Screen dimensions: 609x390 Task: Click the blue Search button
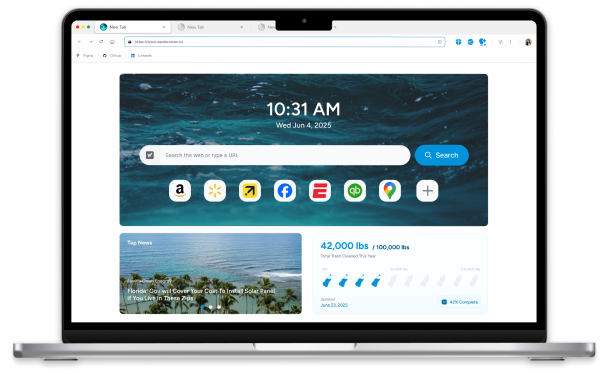[x=442, y=155]
